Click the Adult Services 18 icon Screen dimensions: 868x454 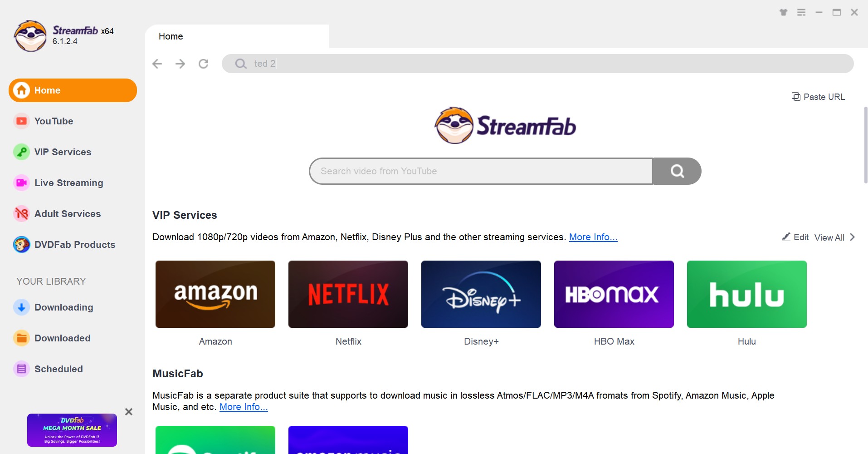click(x=21, y=214)
